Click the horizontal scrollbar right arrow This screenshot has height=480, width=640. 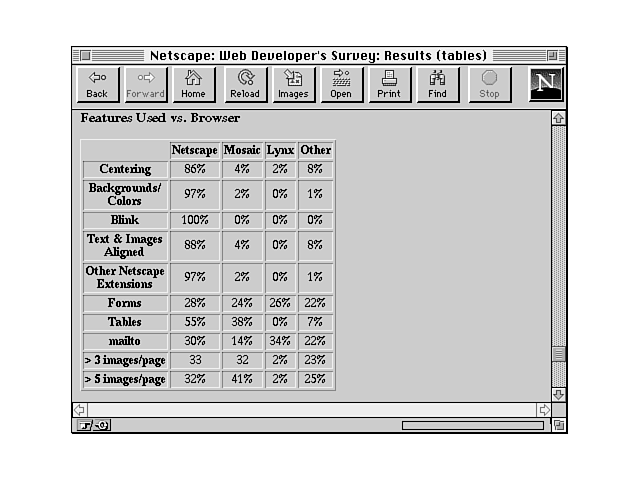[x=544, y=410]
